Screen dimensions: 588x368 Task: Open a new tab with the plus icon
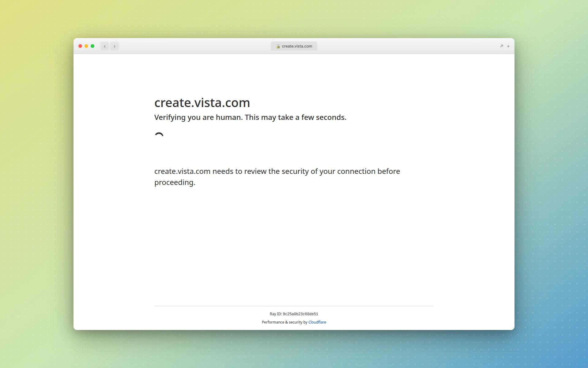(508, 46)
